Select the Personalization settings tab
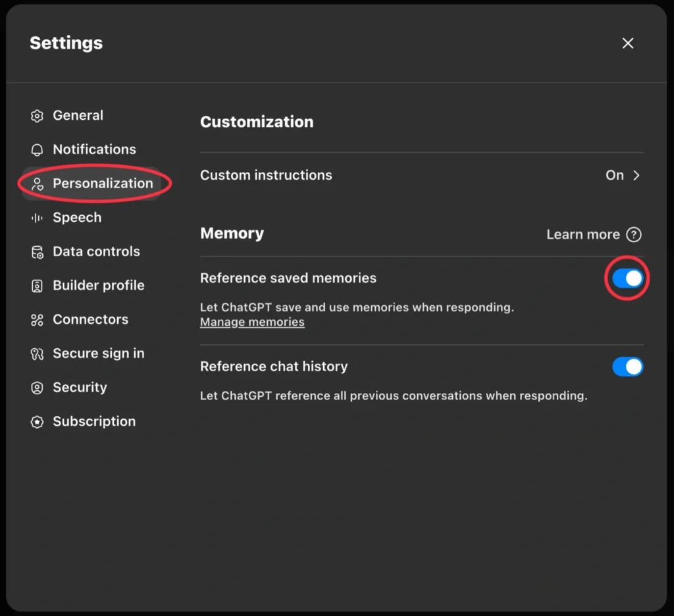The height and width of the screenshot is (616, 674). click(x=91, y=183)
